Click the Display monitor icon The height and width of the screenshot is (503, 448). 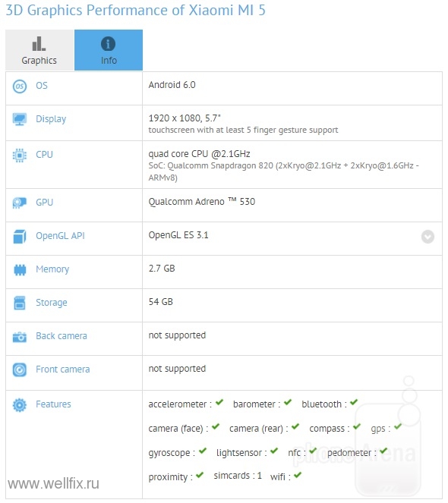pyautogui.click(x=20, y=119)
